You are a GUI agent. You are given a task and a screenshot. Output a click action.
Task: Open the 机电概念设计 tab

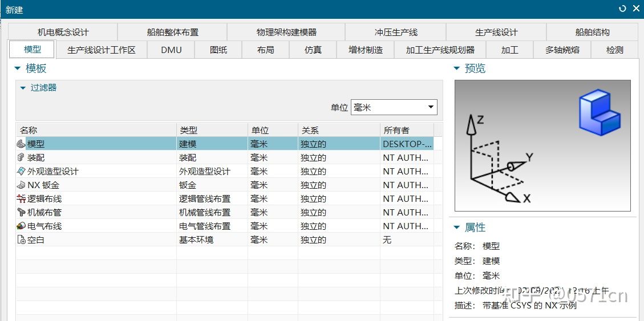pos(63,32)
